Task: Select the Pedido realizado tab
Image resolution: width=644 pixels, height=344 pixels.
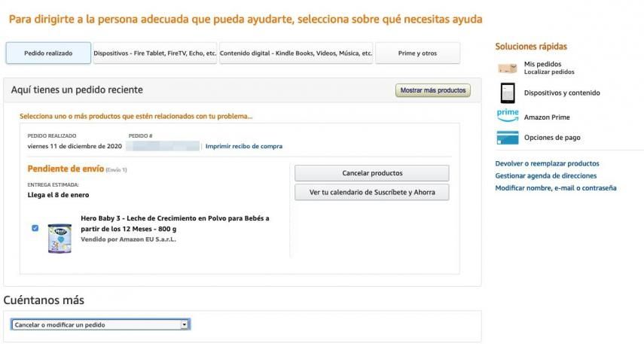Action: click(x=48, y=53)
